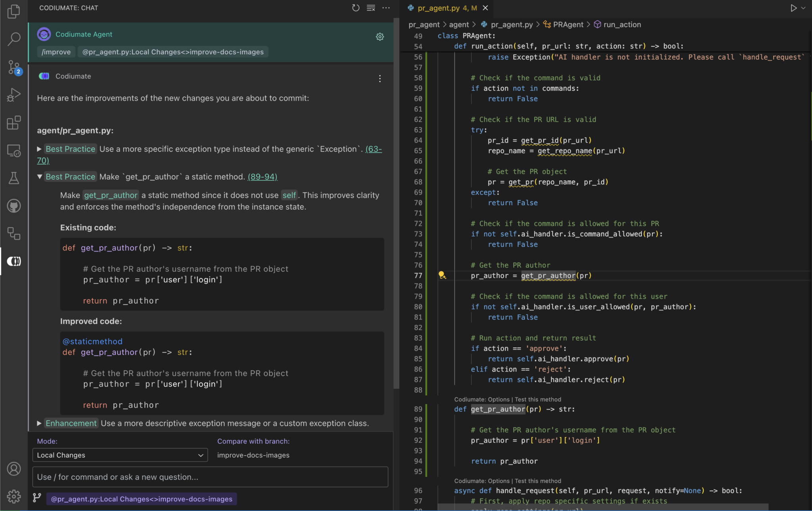Screen dimensions: 812x511
Task: Collapse the get_pr_author Best Practice suggestion
Action: [39, 177]
